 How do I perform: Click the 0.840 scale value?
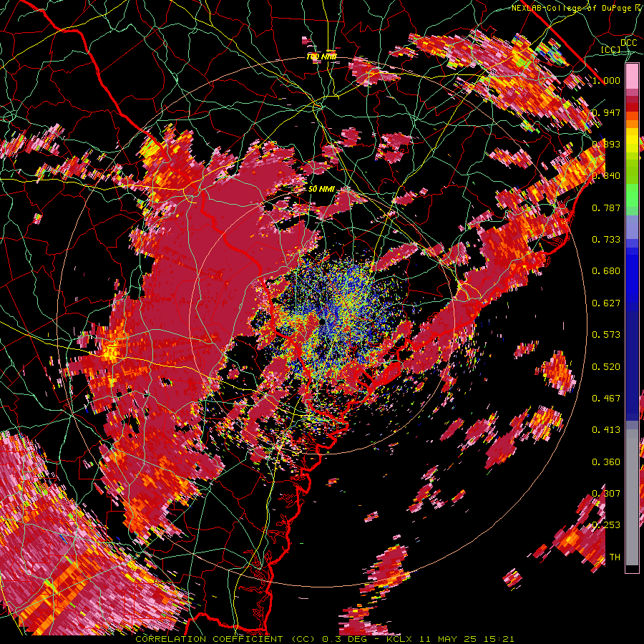tap(606, 175)
